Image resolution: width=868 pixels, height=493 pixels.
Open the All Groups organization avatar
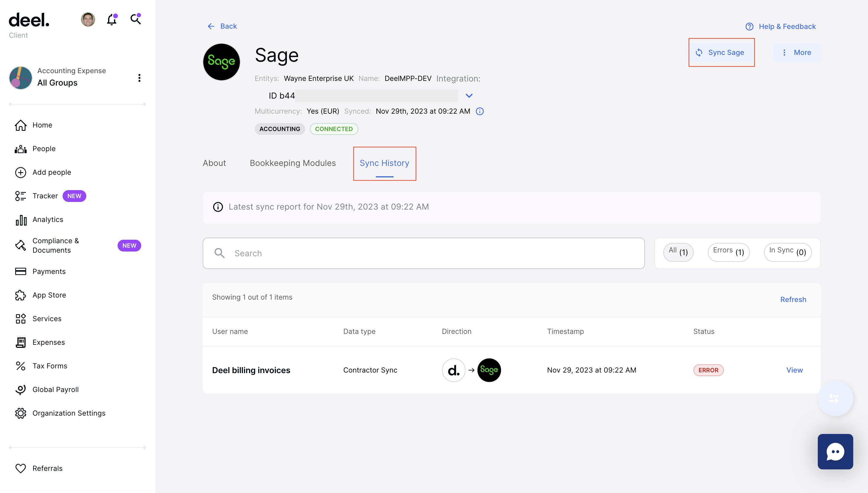pos(21,78)
